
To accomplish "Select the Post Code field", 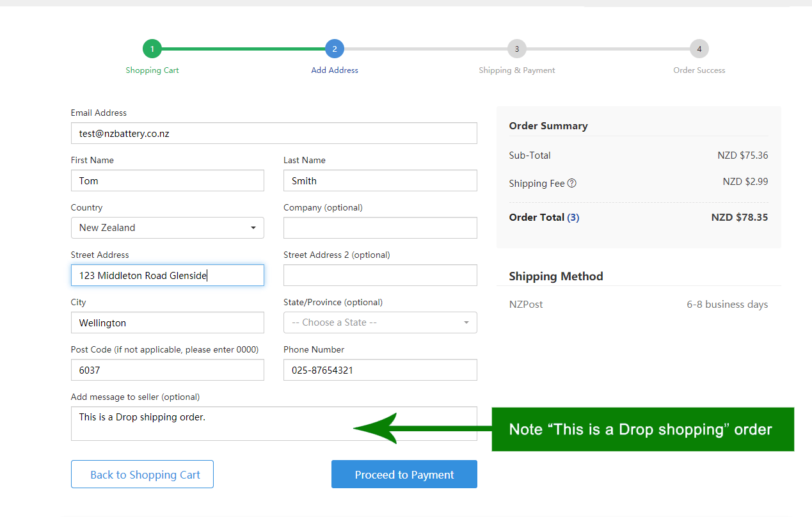I will click(x=167, y=370).
